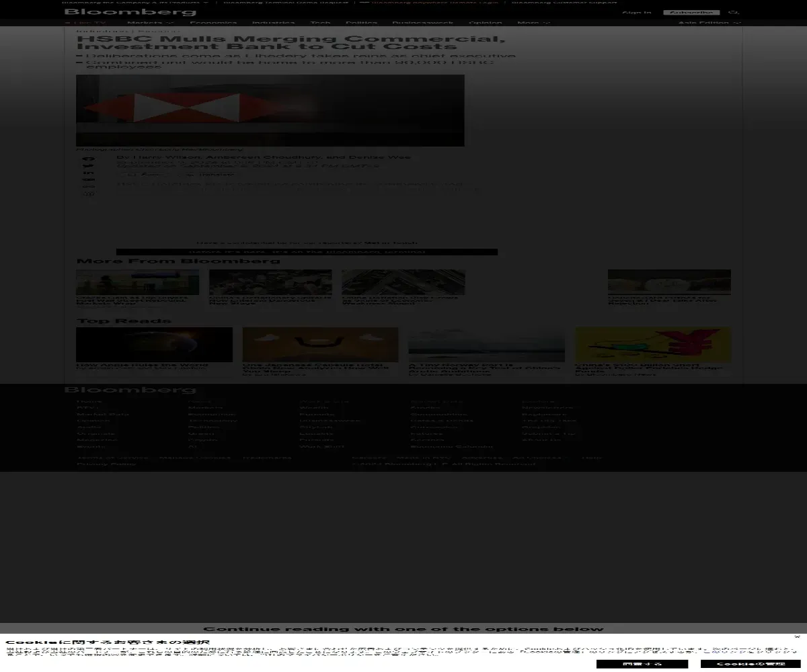Open Help link in the footer

tap(592, 458)
